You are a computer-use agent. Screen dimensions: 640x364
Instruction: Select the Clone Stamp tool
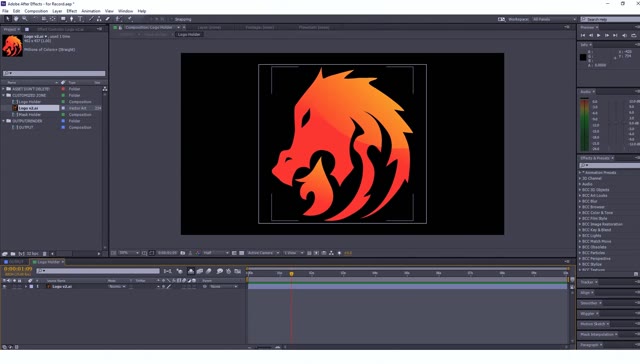click(99, 19)
